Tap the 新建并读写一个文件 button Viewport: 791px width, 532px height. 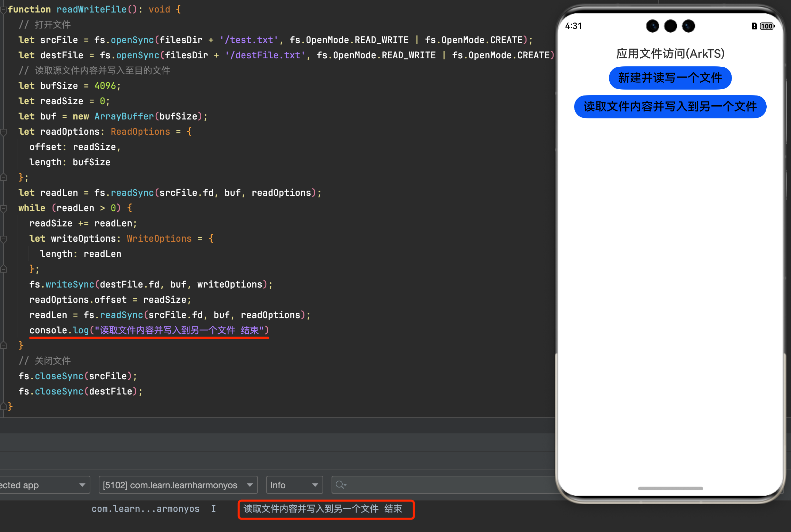tap(670, 78)
